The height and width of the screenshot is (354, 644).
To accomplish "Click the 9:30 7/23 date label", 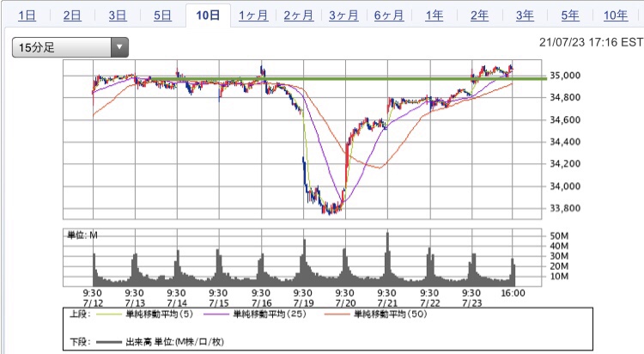I will coord(471,298).
